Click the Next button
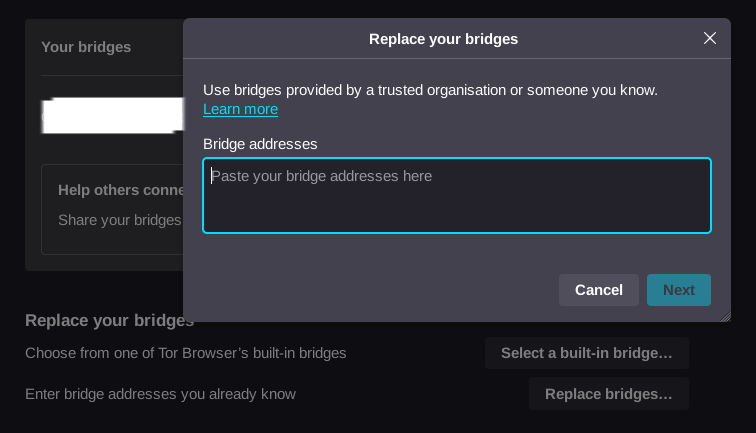756x433 pixels. tap(678, 290)
